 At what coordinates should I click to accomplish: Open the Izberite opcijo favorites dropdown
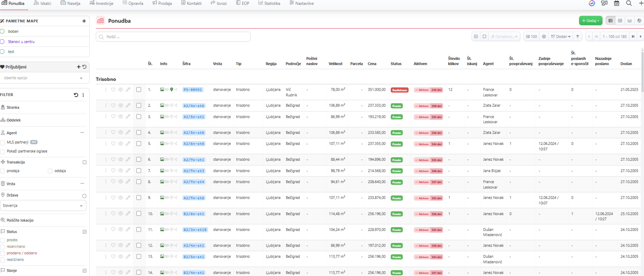43,78
